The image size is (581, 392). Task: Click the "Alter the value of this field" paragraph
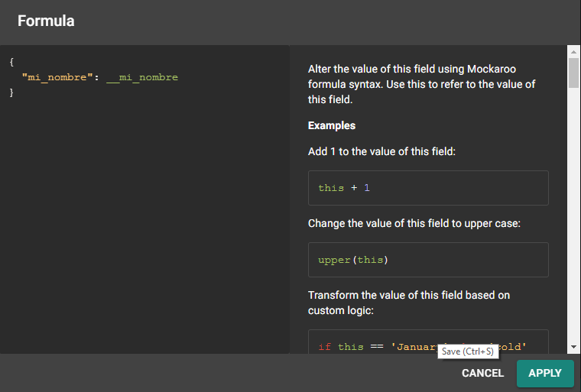(421, 84)
